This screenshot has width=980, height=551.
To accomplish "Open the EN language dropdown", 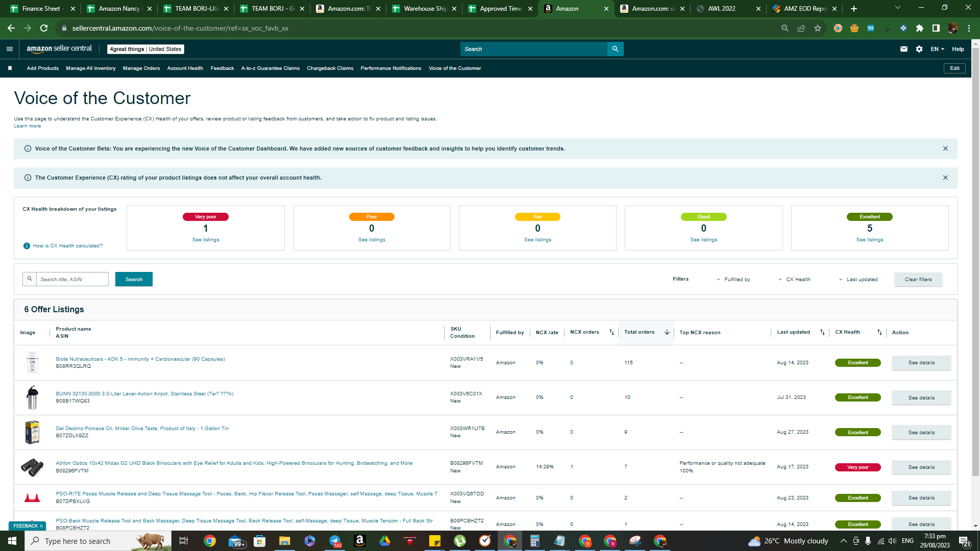I will click(x=937, y=49).
